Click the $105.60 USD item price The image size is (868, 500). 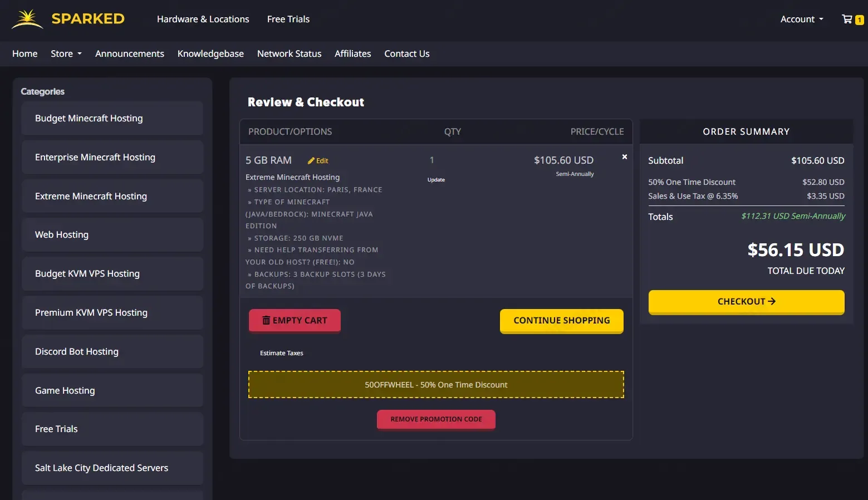pyautogui.click(x=563, y=160)
